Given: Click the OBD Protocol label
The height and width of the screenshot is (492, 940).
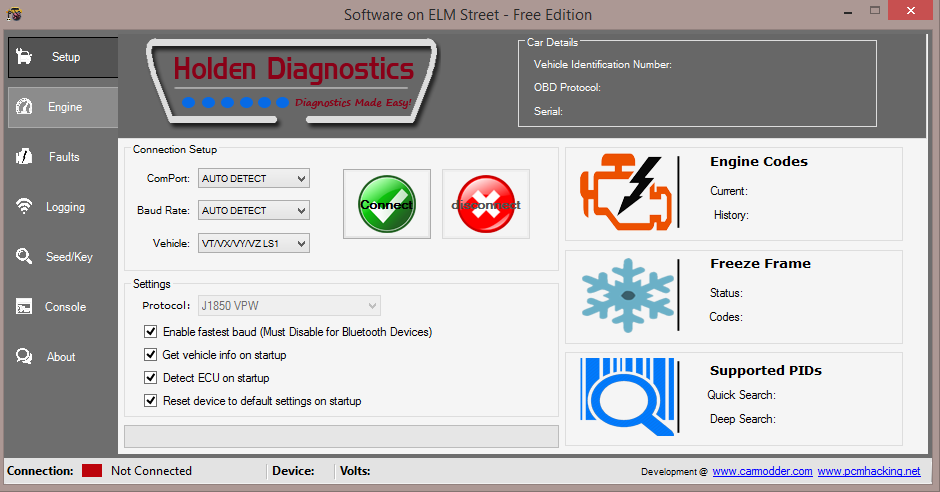Looking at the screenshot, I should coord(567,87).
